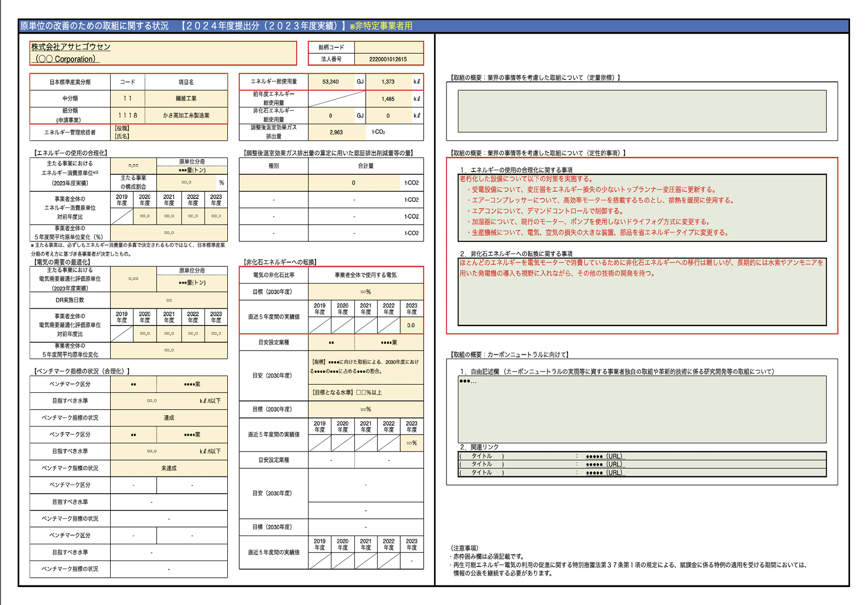This screenshot has width=868, height=605.
Task: Click the 2．関連リンク heading
Action: click(x=479, y=447)
